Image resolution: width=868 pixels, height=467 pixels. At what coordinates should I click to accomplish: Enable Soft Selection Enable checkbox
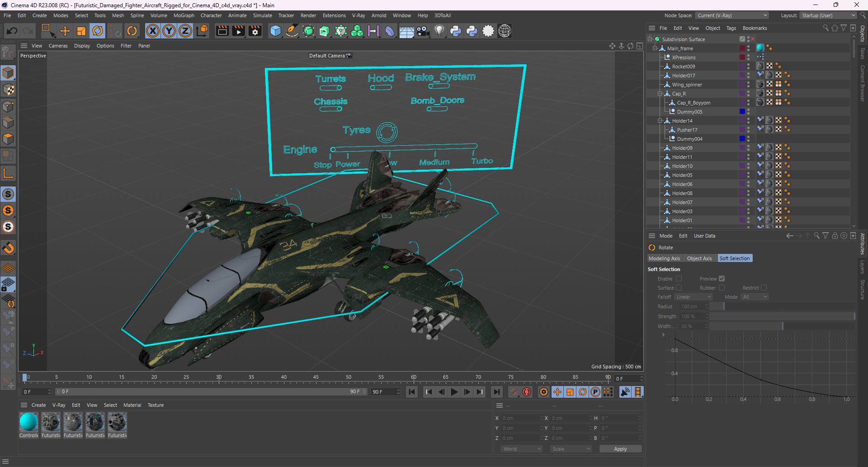tap(679, 279)
